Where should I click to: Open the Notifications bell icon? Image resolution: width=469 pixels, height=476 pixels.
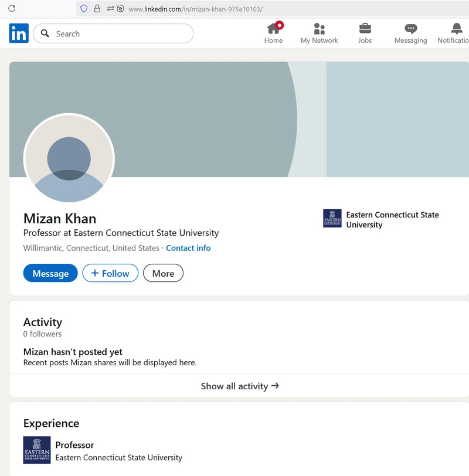click(457, 29)
